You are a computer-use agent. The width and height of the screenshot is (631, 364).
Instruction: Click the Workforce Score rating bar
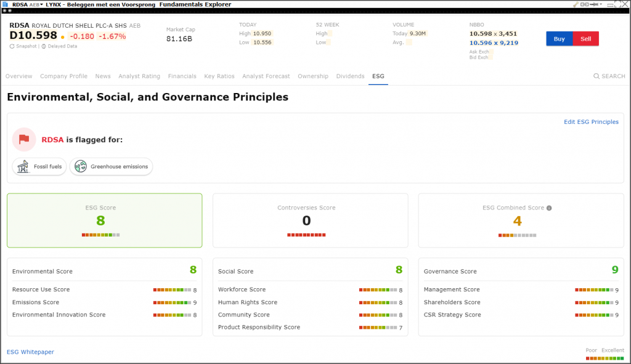(x=378, y=290)
